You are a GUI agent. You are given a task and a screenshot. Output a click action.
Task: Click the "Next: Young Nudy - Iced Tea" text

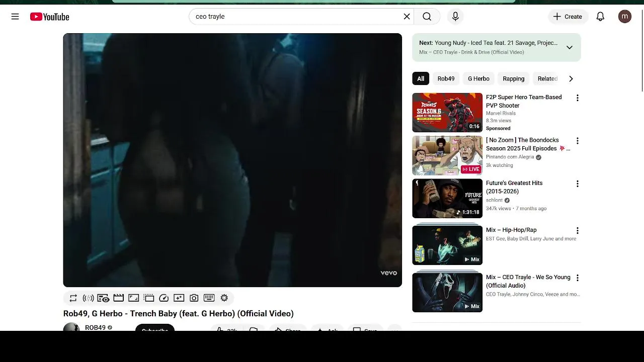[488, 43]
